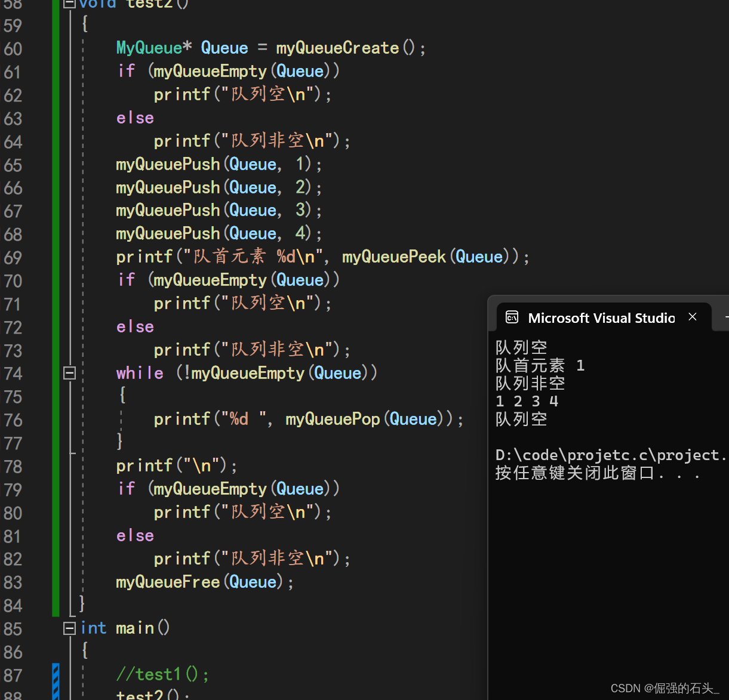Click myQueuePush(Queue, 3) on line 67

tap(219, 210)
